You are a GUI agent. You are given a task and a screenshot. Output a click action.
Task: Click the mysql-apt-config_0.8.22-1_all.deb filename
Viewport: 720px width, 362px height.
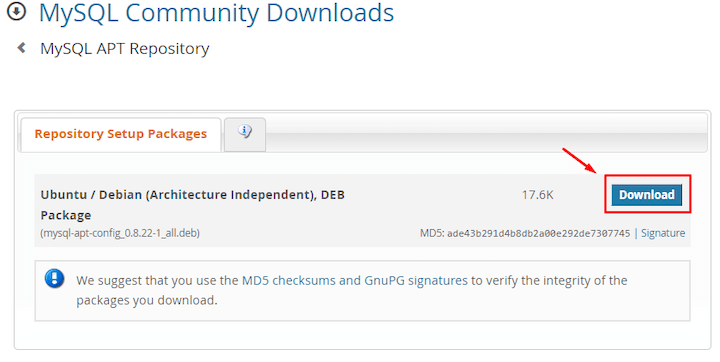[120, 233]
